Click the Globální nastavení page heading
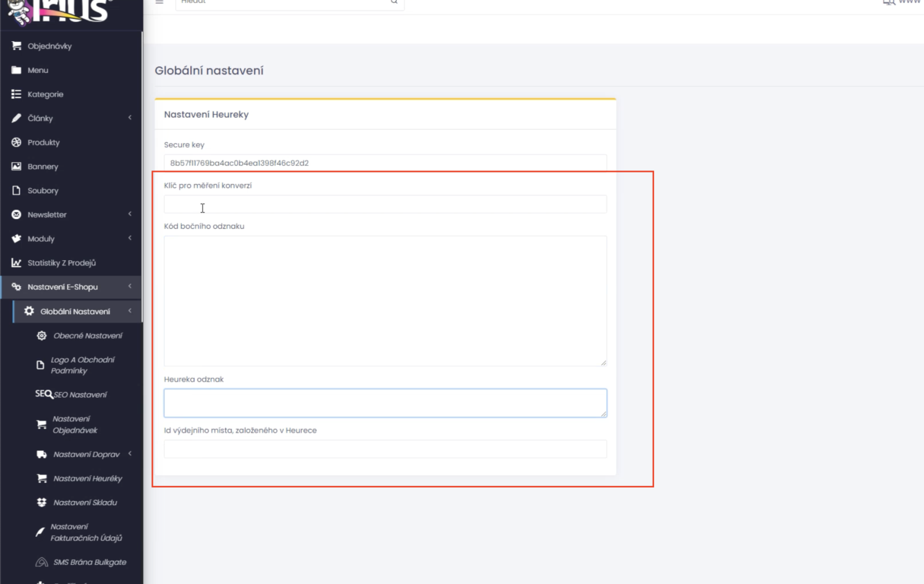 click(209, 70)
